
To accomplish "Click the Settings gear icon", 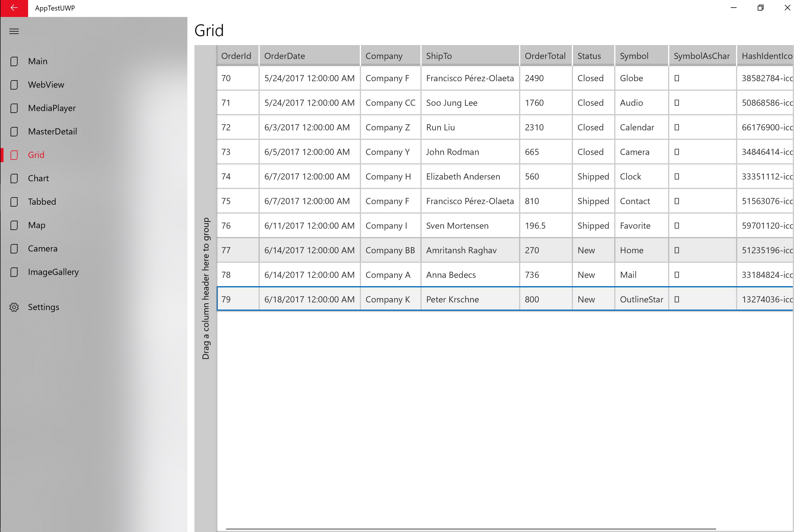I will click(14, 307).
